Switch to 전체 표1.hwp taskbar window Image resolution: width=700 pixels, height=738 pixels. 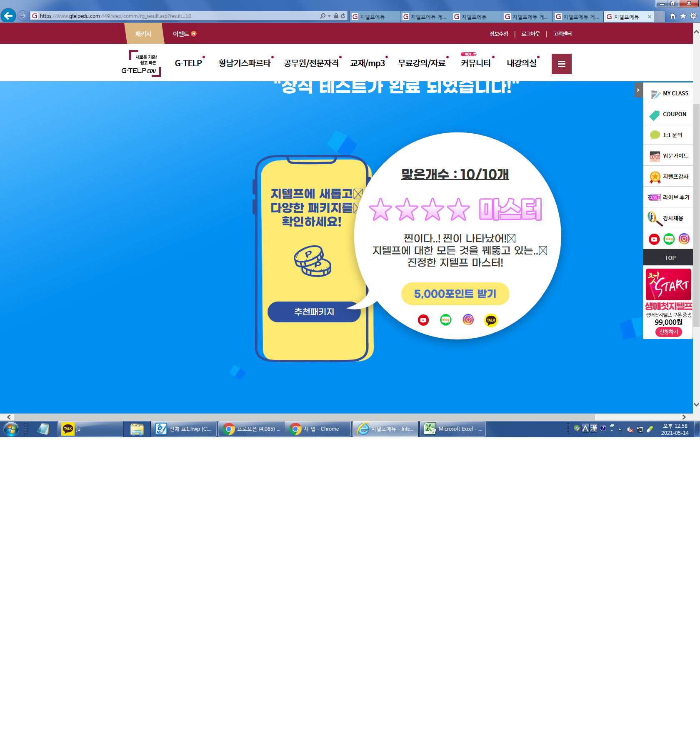[184, 429]
